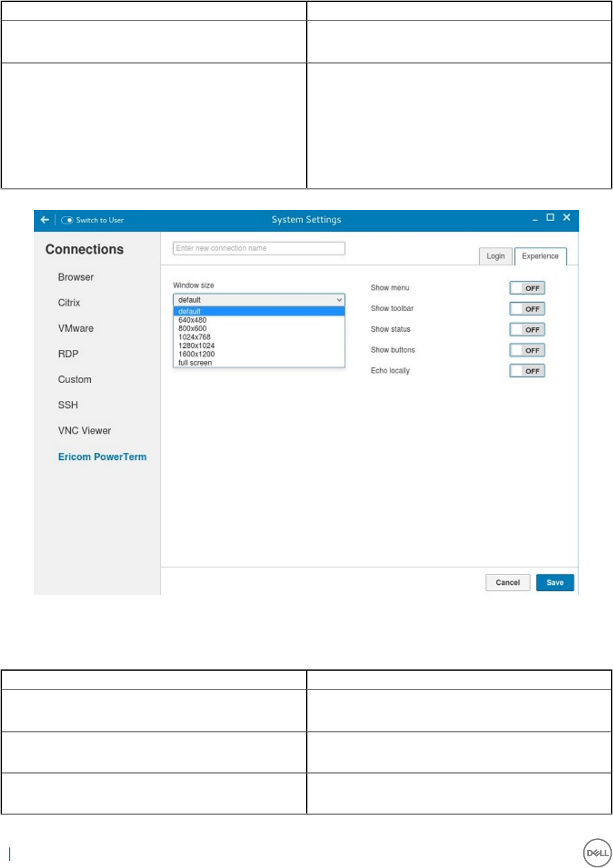Select the Experience tab

[x=540, y=256]
